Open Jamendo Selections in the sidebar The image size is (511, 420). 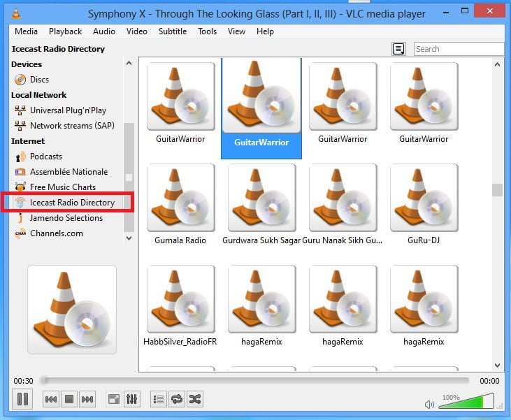[x=66, y=218]
